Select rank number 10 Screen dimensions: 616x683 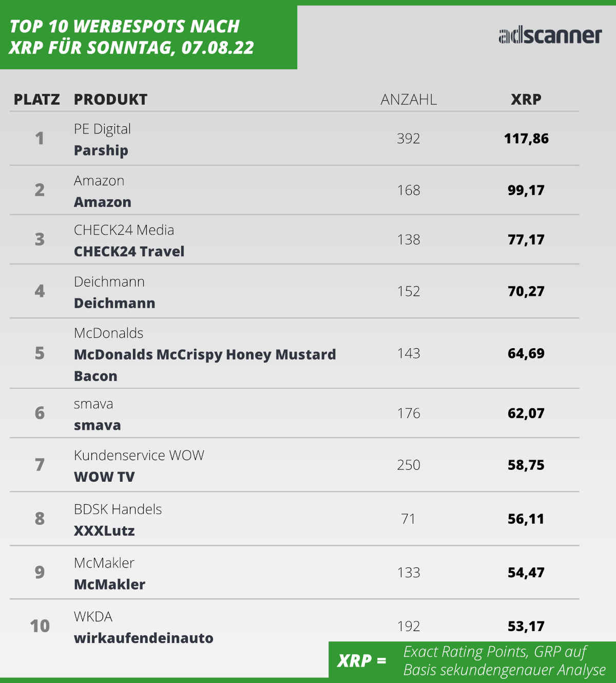[40, 626]
